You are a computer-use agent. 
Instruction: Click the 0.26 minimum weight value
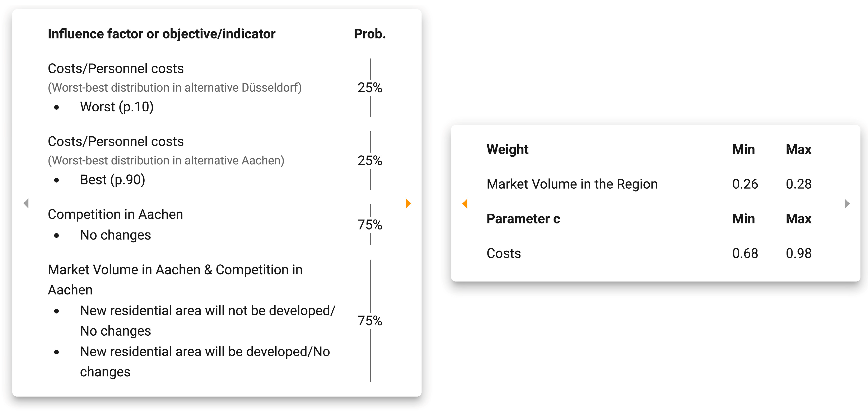pos(745,184)
